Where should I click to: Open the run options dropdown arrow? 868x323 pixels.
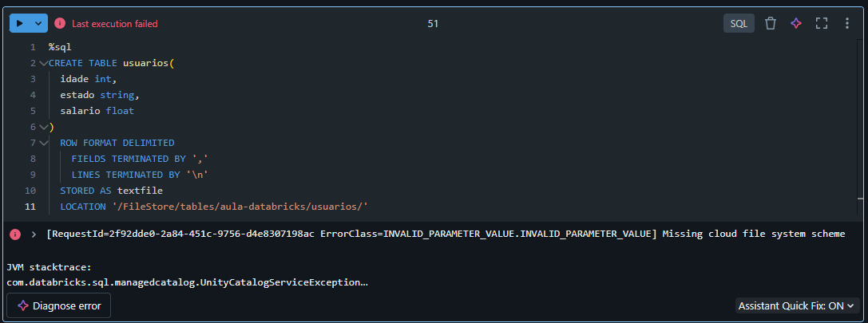point(38,23)
